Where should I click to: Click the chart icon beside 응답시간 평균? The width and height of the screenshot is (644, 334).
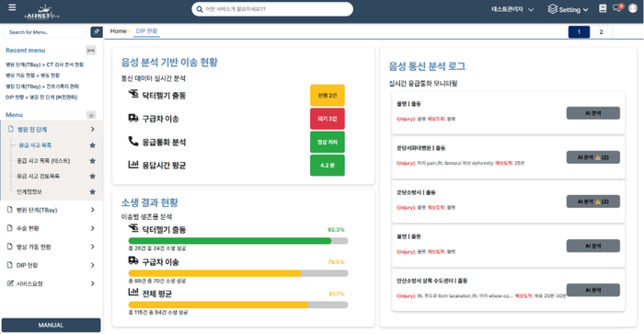(x=133, y=165)
